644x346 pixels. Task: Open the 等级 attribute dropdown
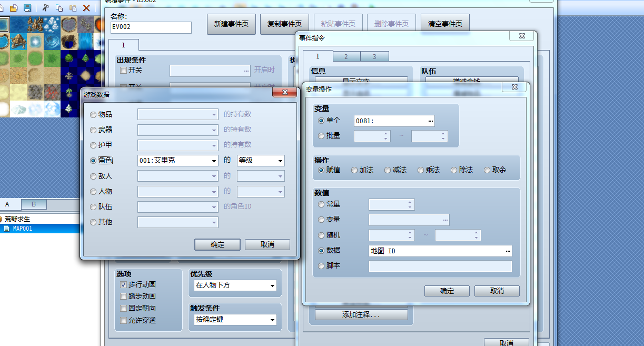click(261, 161)
